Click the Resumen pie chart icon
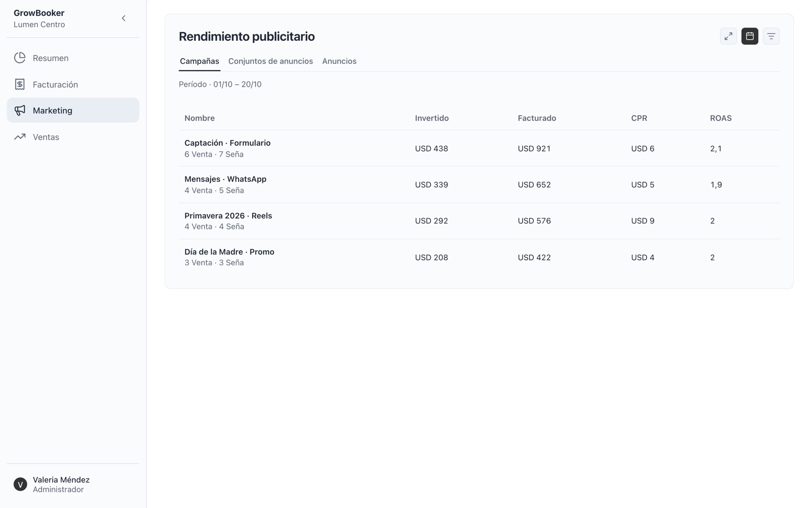 tap(20, 58)
